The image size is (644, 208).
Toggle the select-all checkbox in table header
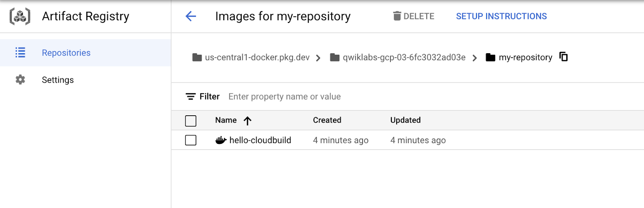(x=191, y=121)
